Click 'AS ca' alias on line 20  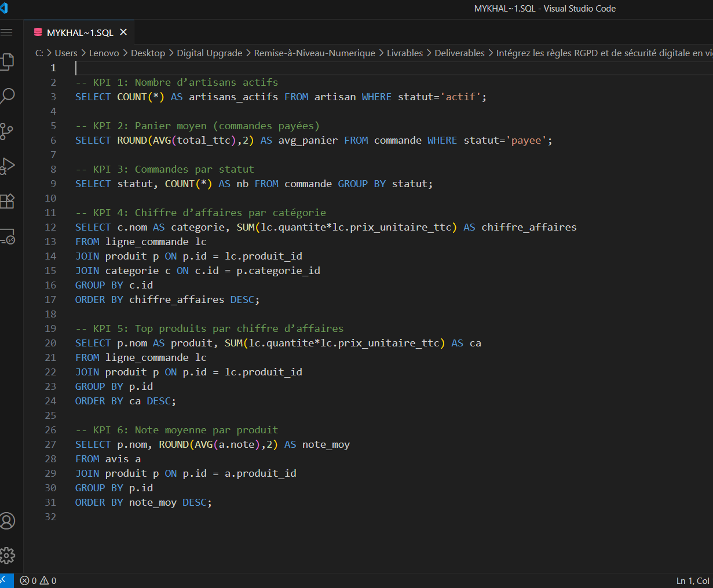click(467, 343)
